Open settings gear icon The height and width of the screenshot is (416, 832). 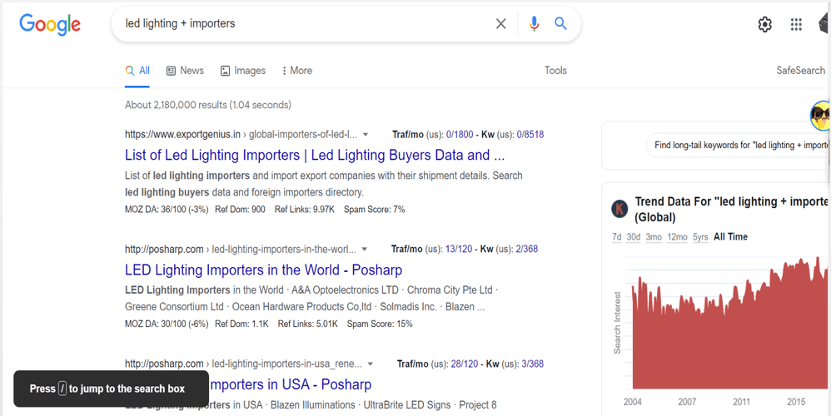pos(765,24)
